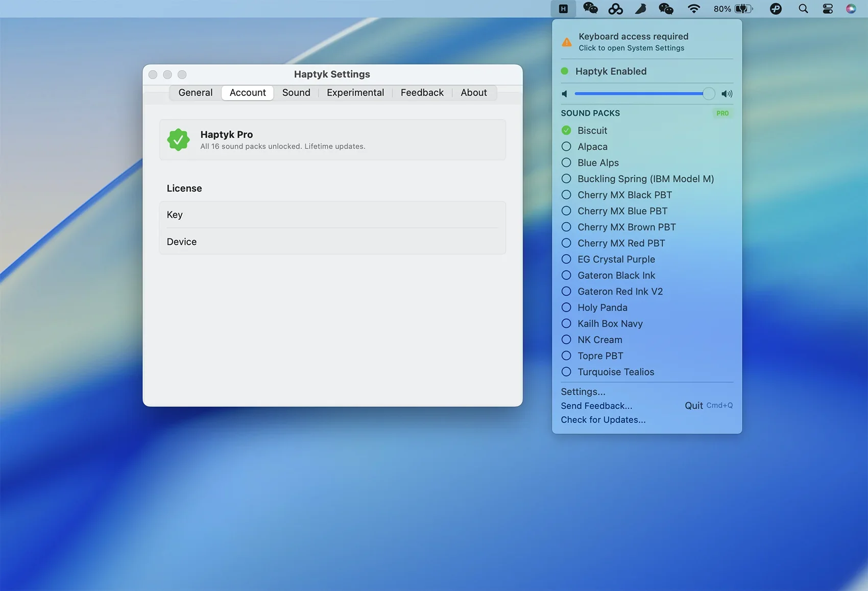Screen dimensions: 868x591
Task: Click the Spotlight search magnifier icon
Action: click(803, 9)
